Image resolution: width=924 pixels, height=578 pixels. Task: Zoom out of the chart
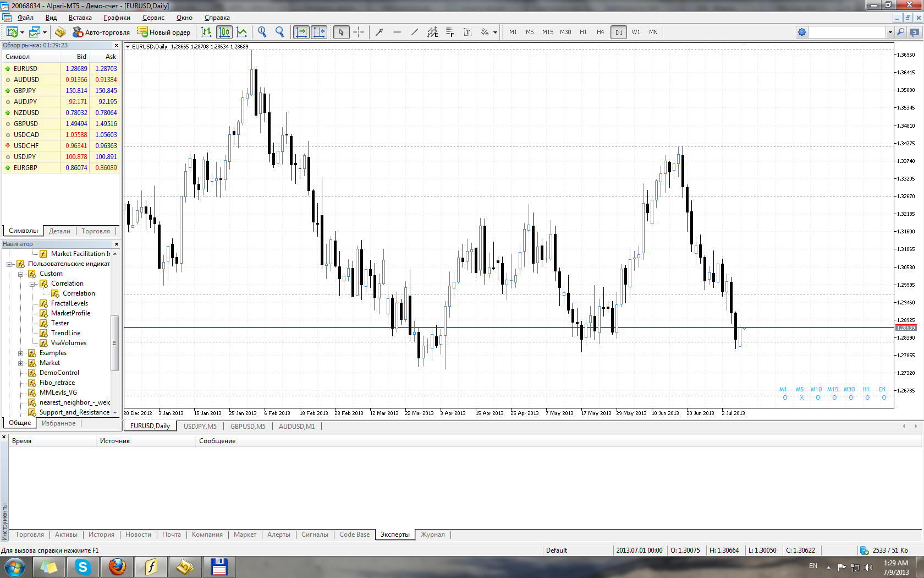(279, 32)
